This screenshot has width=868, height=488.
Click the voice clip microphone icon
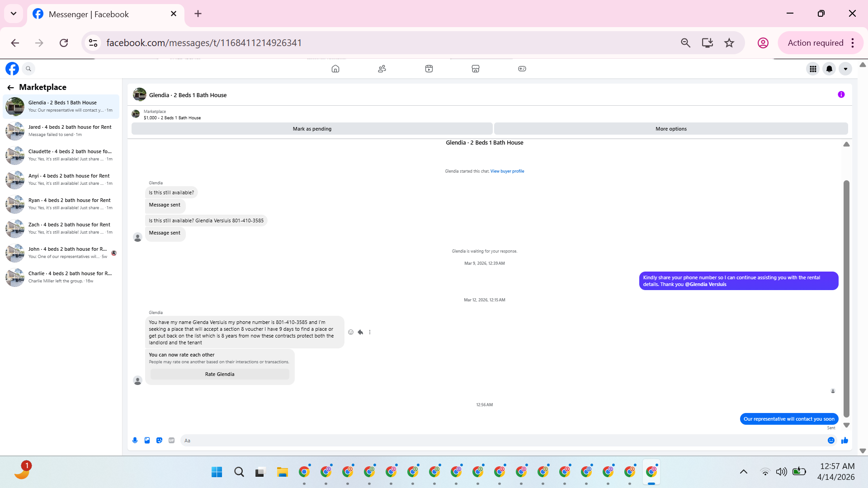point(135,440)
